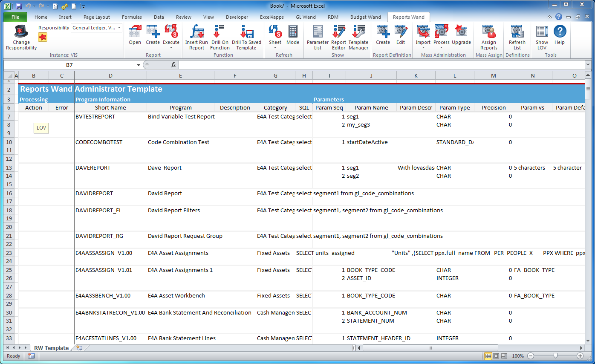Click the Select All corner button
Screen dimensions: 595x364
click(x=9, y=75)
